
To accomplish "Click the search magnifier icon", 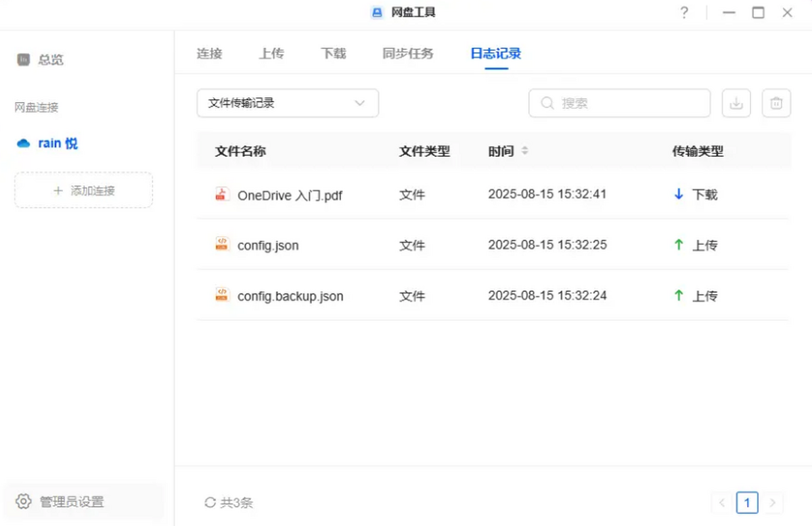I will pyautogui.click(x=546, y=103).
